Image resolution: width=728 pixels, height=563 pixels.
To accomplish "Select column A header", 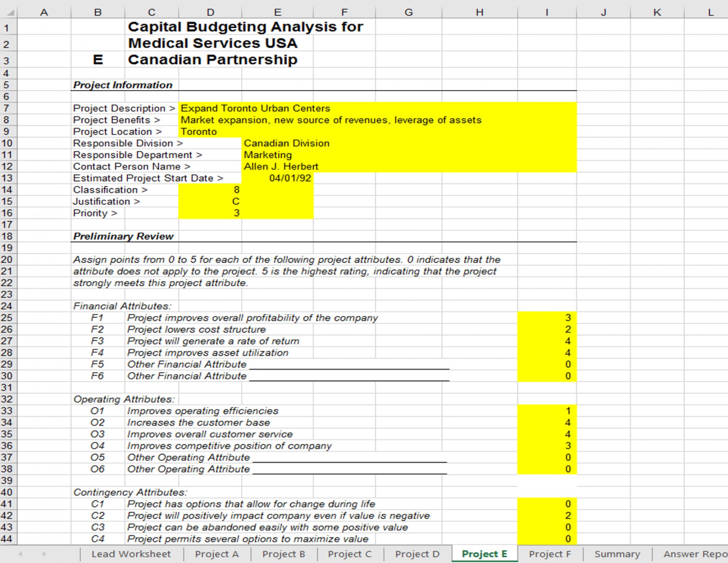I will pyautogui.click(x=44, y=12).
